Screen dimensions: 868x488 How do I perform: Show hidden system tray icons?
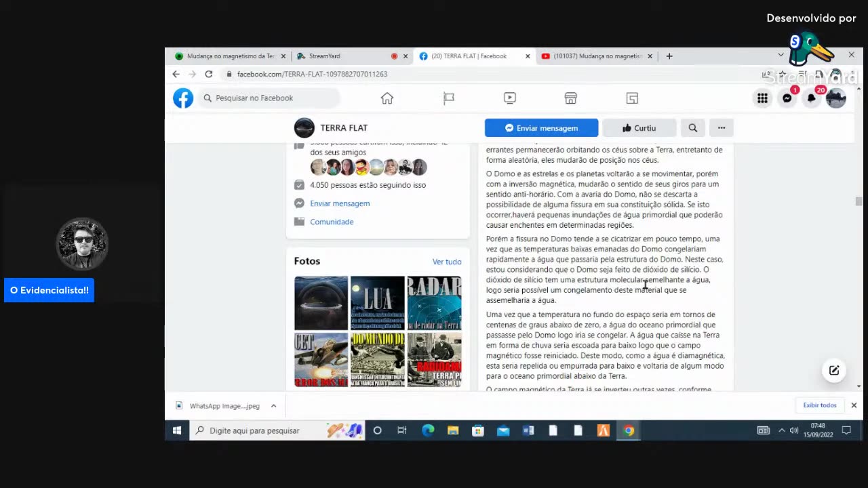pos(781,430)
